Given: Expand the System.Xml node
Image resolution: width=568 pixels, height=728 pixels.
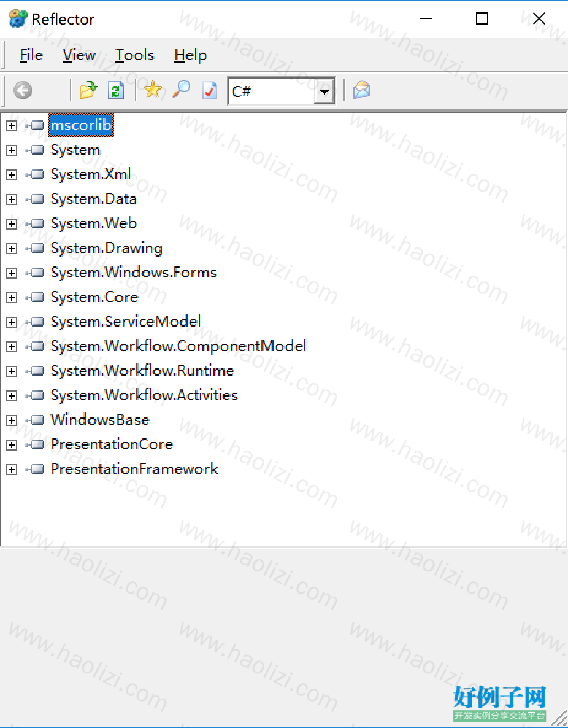Looking at the screenshot, I should tap(12, 174).
